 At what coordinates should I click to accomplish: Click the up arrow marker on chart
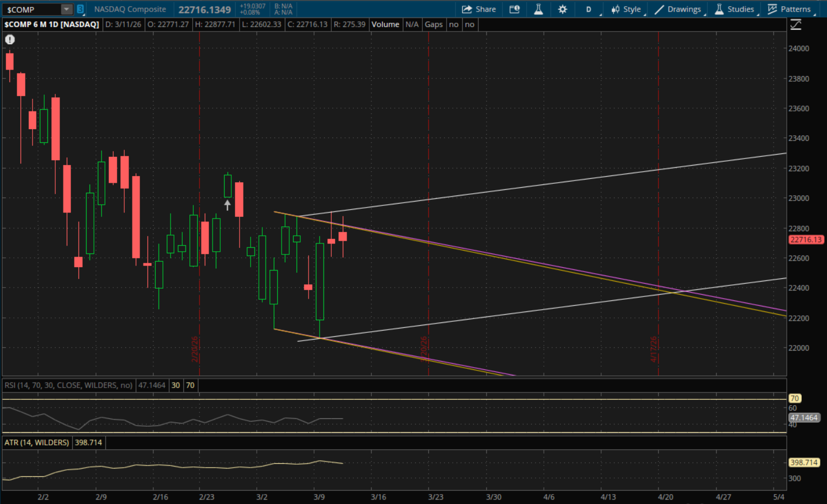[227, 205]
